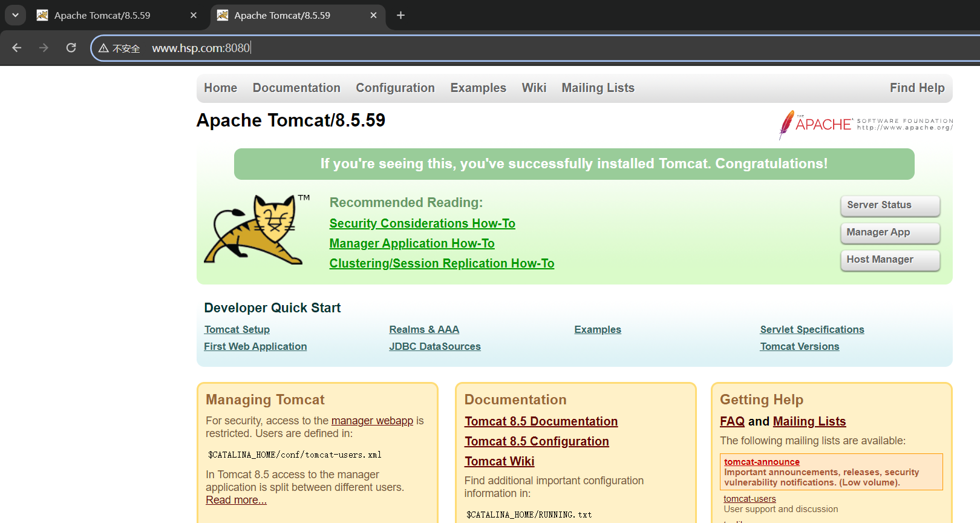The height and width of the screenshot is (523, 980).
Task: Open the tab search chevron button
Action: [15, 15]
